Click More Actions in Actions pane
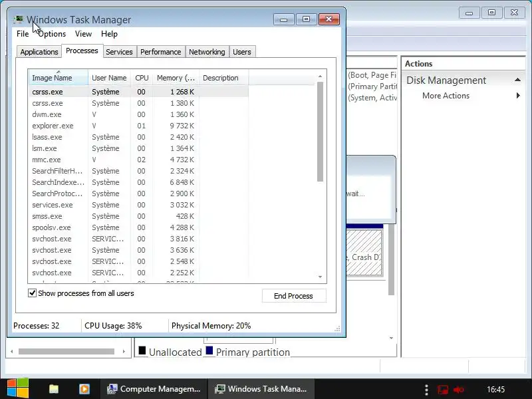Viewport: 532px width, 399px height. pos(446,96)
